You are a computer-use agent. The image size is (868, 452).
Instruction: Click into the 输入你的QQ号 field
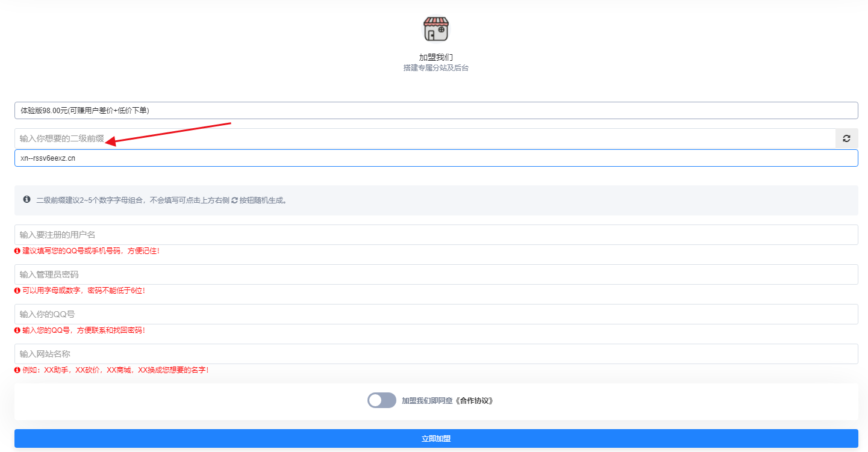click(436, 314)
